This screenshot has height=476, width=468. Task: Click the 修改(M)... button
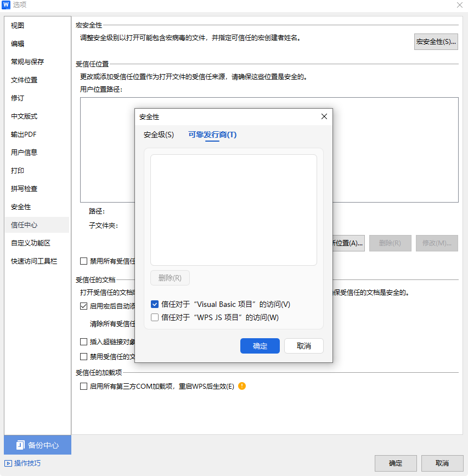click(437, 243)
